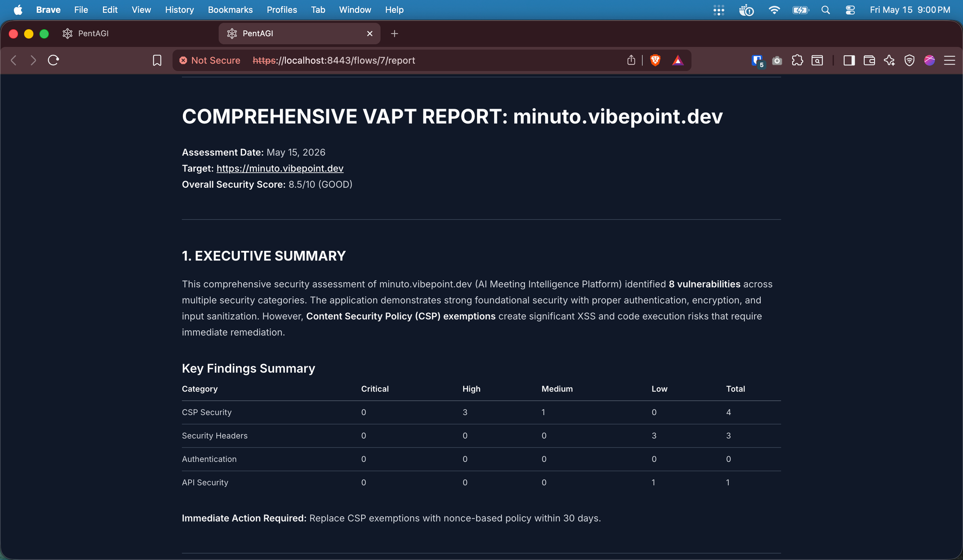
Task: Open Control Center
Action: coord(850,10)
